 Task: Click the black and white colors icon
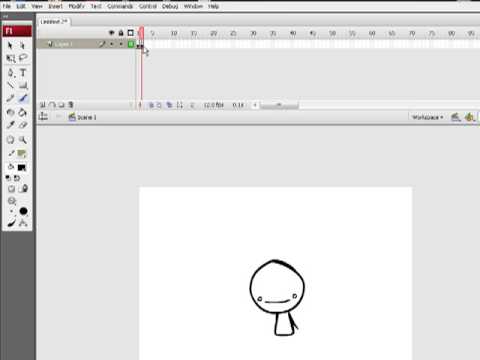8,178
